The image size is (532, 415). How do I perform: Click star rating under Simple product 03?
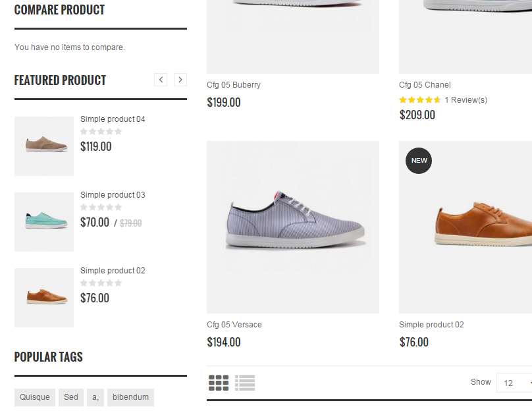coord(101,207)
